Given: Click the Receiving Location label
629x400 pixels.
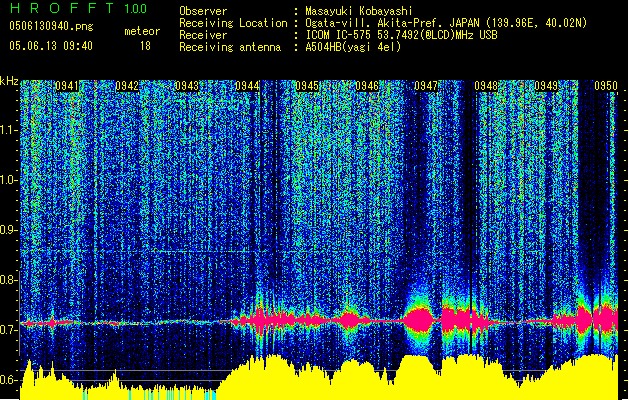Looking at the screenshot, I should [233, 23].
